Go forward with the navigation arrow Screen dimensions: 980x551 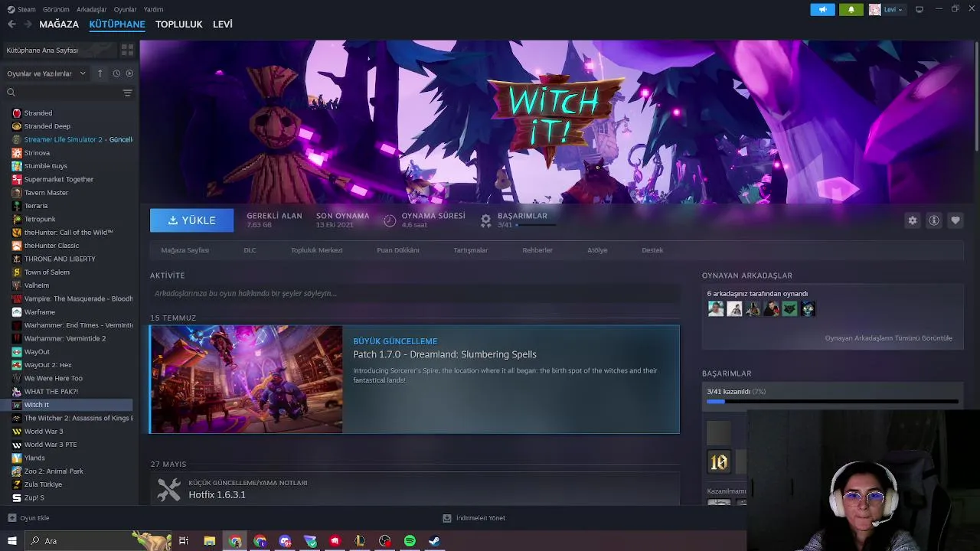[x=28, y=24]
